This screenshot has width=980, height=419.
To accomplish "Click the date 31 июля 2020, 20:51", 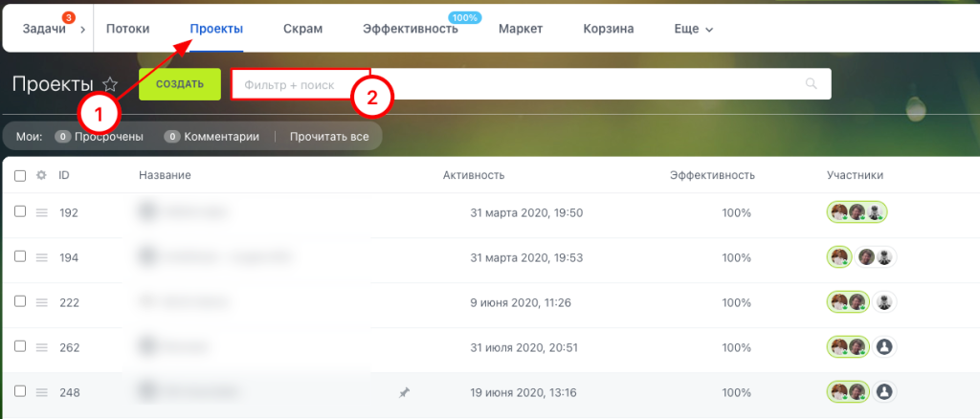I will [523, 348].
